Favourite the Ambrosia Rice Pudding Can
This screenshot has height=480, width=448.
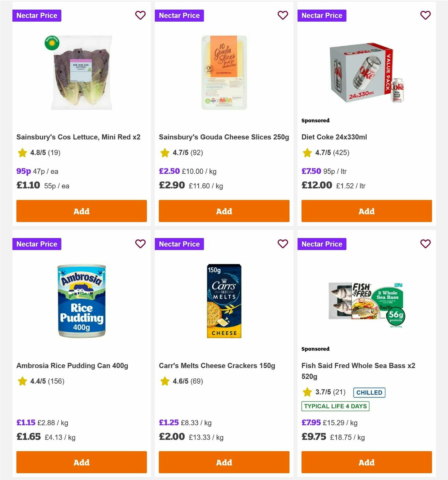coord(140,244)
